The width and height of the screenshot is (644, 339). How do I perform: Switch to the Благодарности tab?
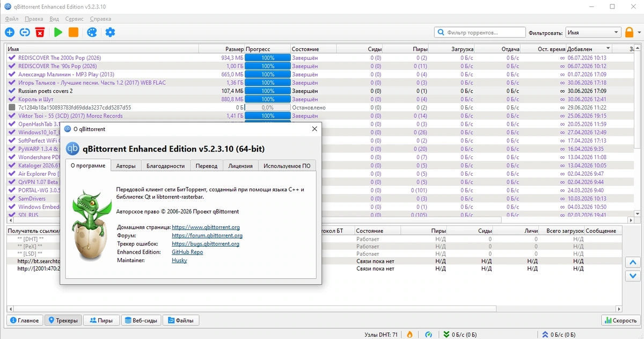pyautogui.click(x=166, y=166)
